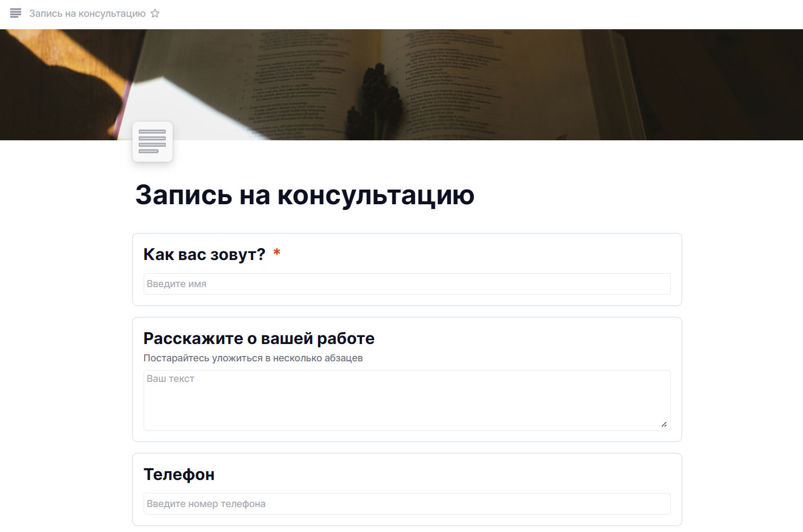The image size is (803, 532).
Task: Focus the 'Ваш текст' text area
Action: [406, 400]
